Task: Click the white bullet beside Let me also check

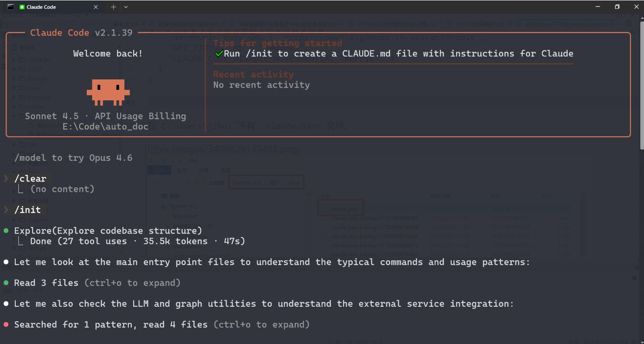Action: pyautogui.click(x=6, y=304)
